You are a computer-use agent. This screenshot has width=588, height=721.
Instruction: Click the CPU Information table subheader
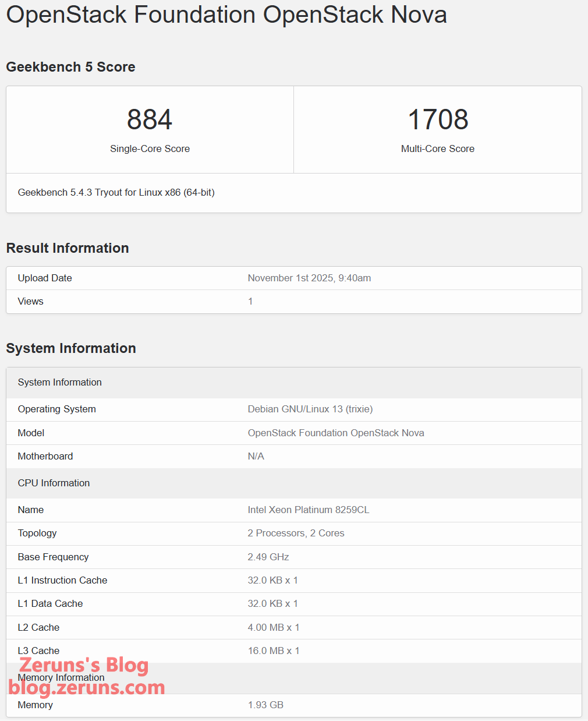[x=54, y=483]
